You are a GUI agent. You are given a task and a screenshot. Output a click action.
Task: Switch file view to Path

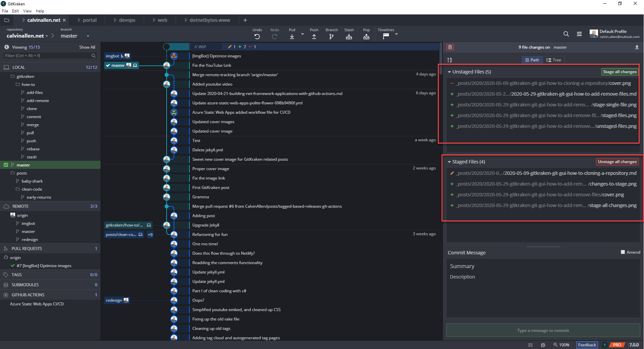click(x=532, y=60)
